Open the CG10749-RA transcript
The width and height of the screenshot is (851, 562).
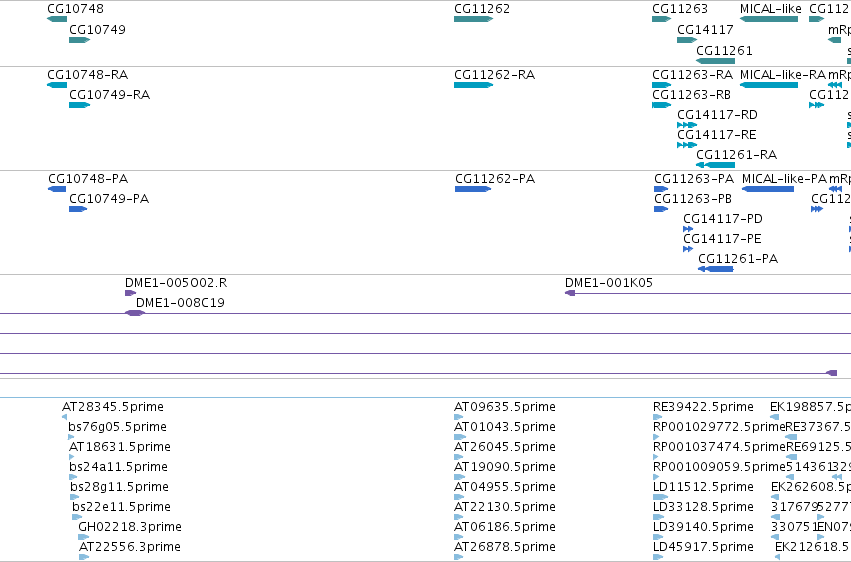(x=79, y=105)
